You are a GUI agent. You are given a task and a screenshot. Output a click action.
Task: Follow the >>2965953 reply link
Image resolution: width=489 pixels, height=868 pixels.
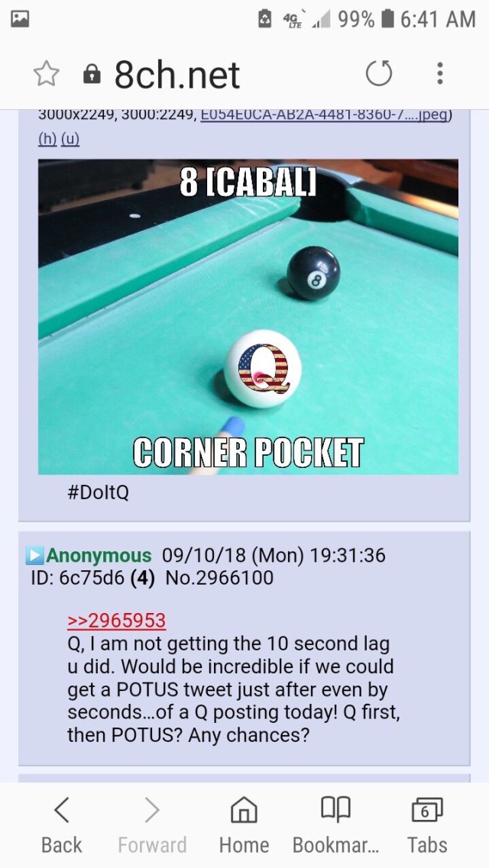click(x=116, y=621)
